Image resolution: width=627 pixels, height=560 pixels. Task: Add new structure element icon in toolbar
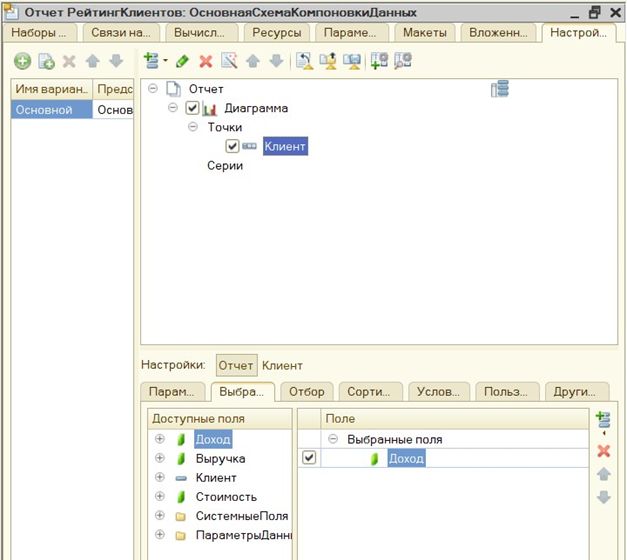[152, 61]
